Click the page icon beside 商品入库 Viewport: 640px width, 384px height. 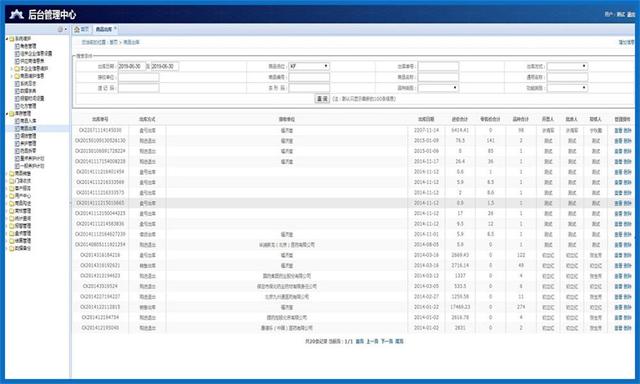click(x=17, y=121)
